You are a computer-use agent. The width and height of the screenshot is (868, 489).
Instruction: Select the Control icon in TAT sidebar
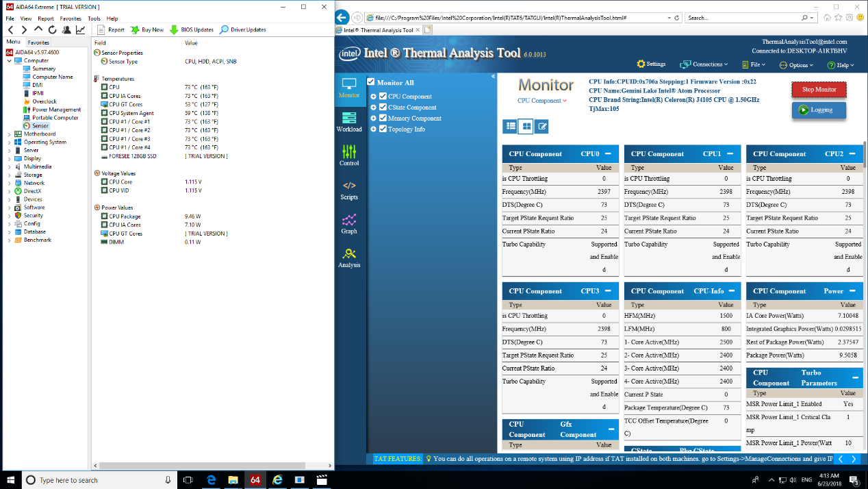coord(349,157)
